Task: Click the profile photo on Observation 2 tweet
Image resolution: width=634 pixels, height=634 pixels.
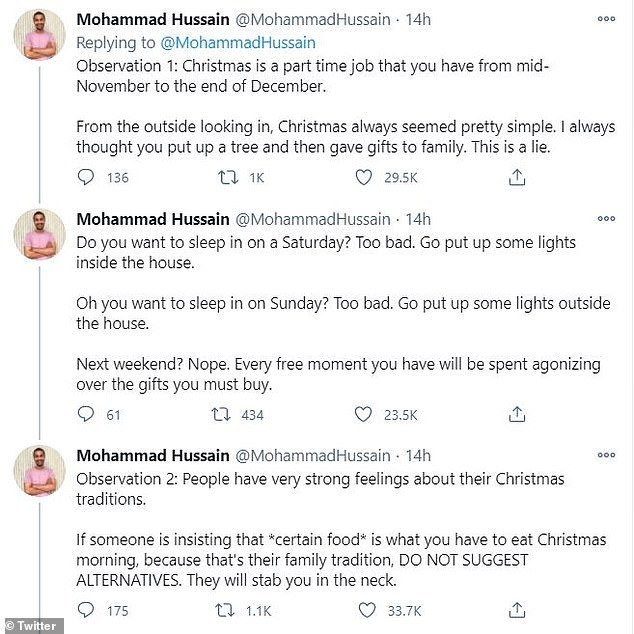Action: click(x=40, y=474)
